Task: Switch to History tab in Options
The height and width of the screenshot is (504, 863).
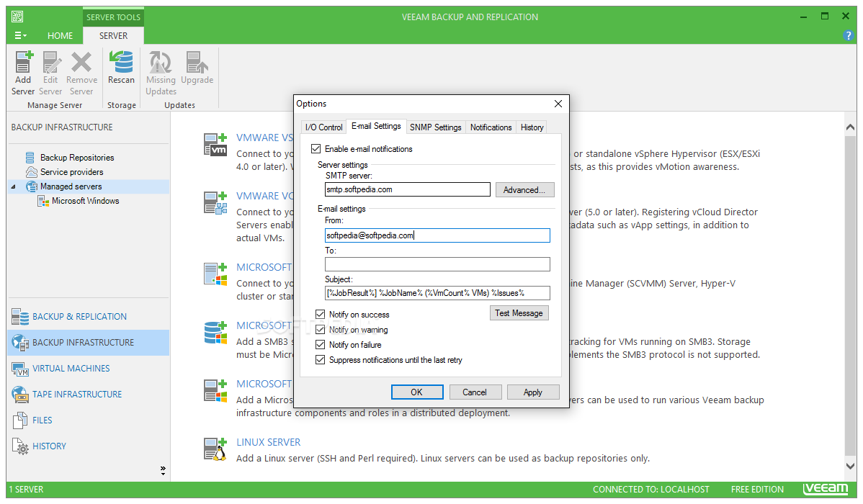Action: [532, 127]
